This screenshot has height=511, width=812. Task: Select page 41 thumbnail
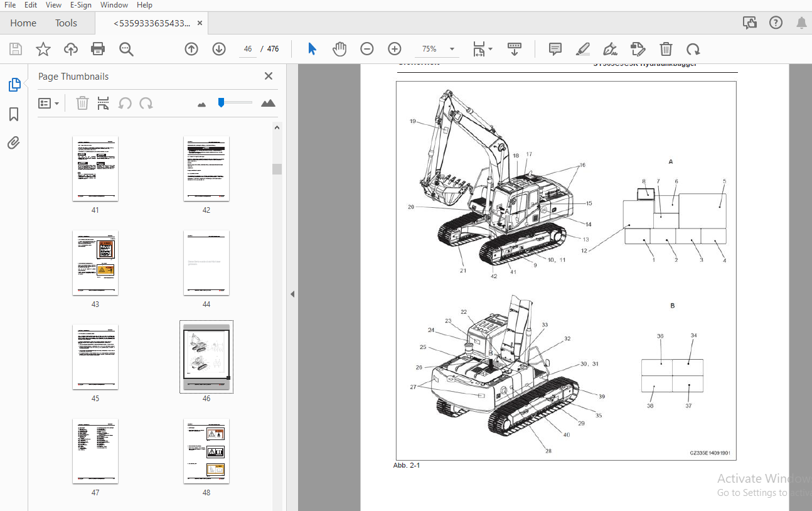[95, 169]
